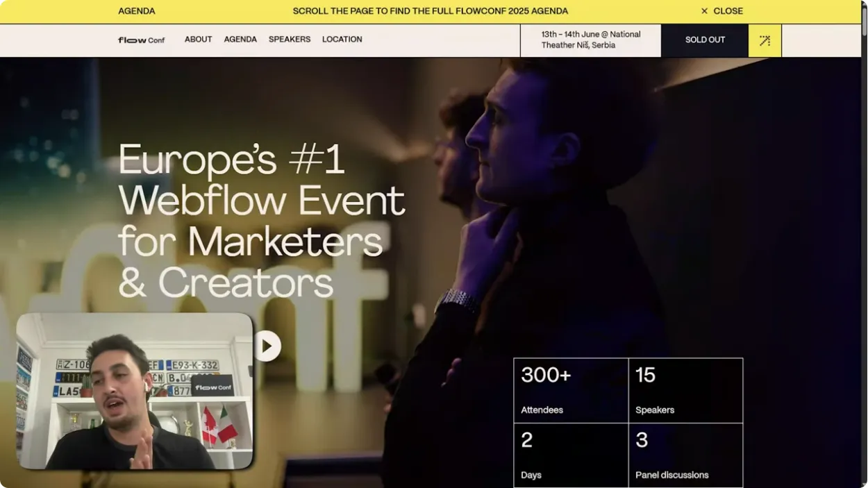This screenshot has width=868, height=488.
Task: Select the 15 Speakers stat box
Action: coord(685,390)
